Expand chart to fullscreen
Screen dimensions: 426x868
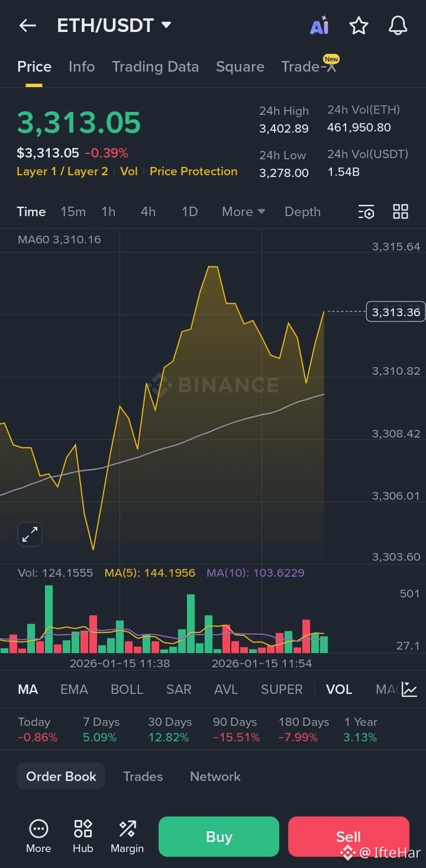(x=30, y=534)
